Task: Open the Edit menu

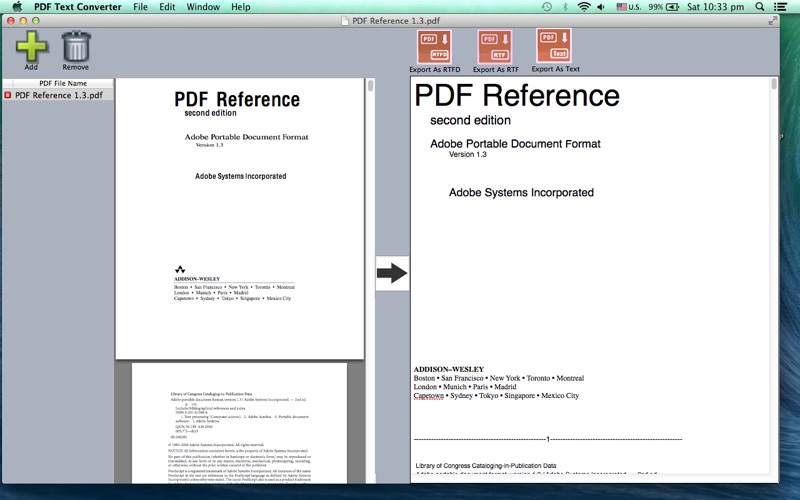Action: 167,7
